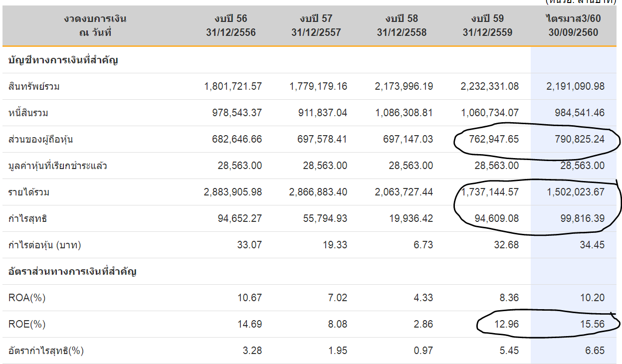Select the กำไรสุทธิ row label
Screen dimensions: 622x364
[28, 218]
